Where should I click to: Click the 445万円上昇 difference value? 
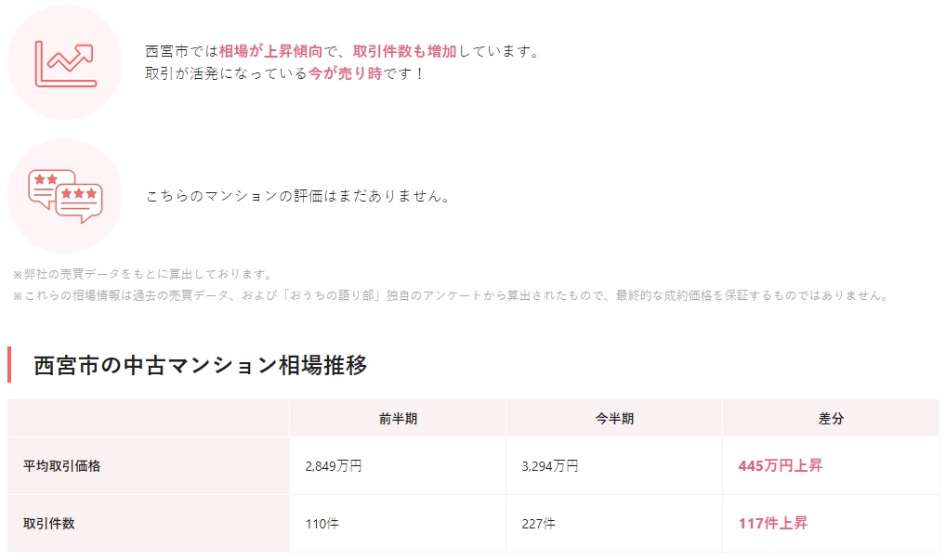[x=780, y=465]
